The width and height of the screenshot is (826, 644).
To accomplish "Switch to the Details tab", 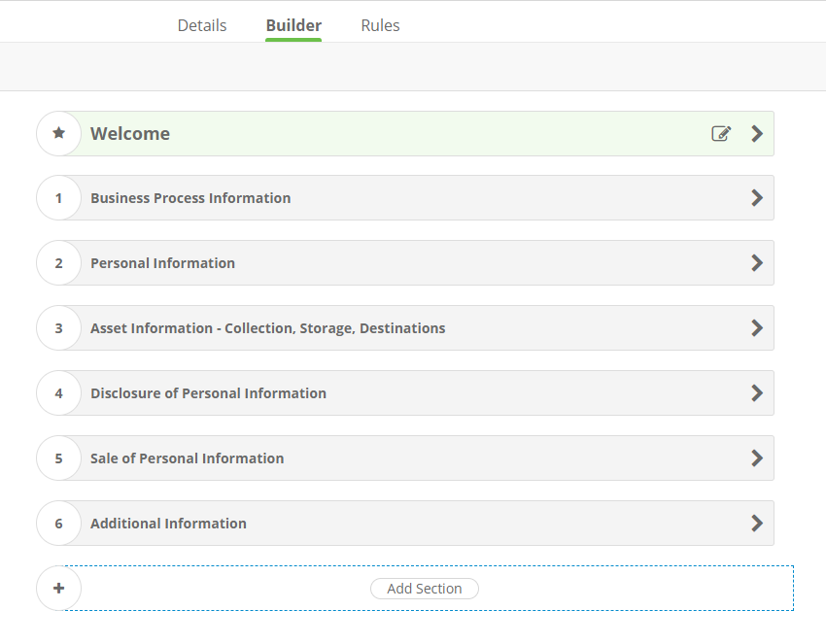I will pos(202,25).
